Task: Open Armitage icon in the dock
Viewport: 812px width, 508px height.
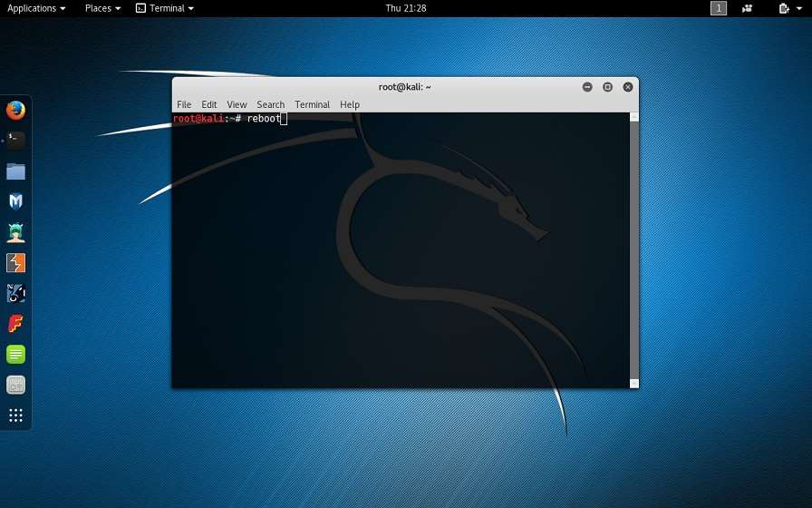Action: pyautogui.click(x=15, y=232)
